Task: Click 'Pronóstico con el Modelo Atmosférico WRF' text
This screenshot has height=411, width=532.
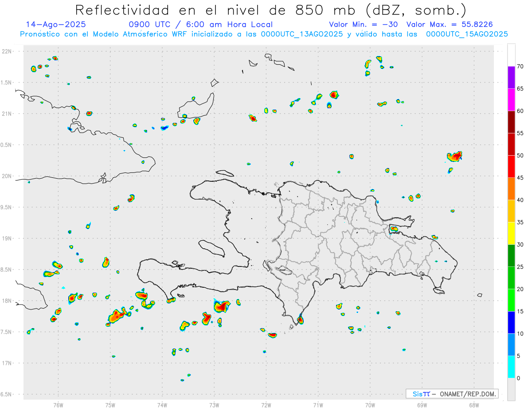Action: click(x=104, y=34)
